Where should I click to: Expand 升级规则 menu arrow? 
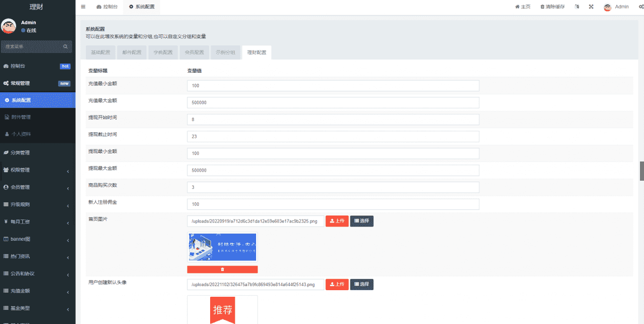coord(68,205)
